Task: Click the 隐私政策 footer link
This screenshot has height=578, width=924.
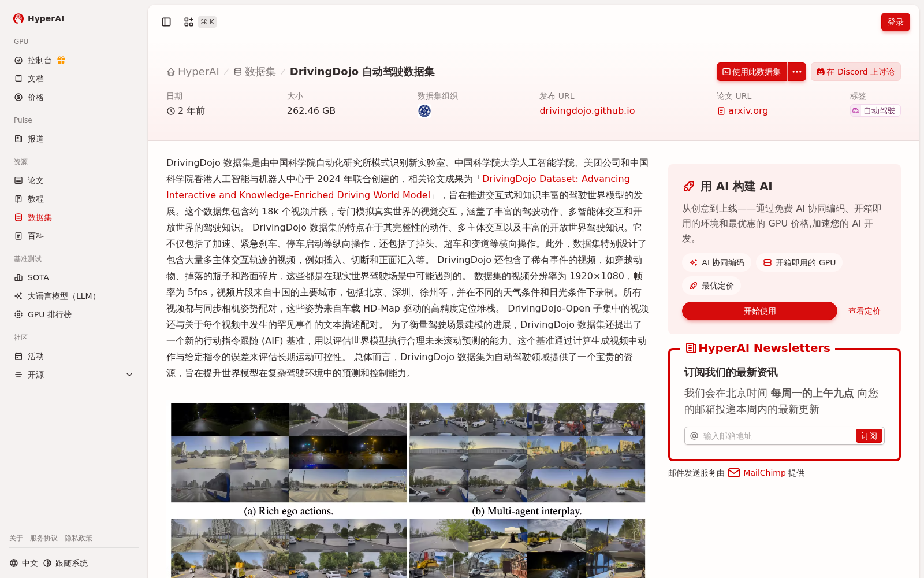Action: [x=79, y=538]
